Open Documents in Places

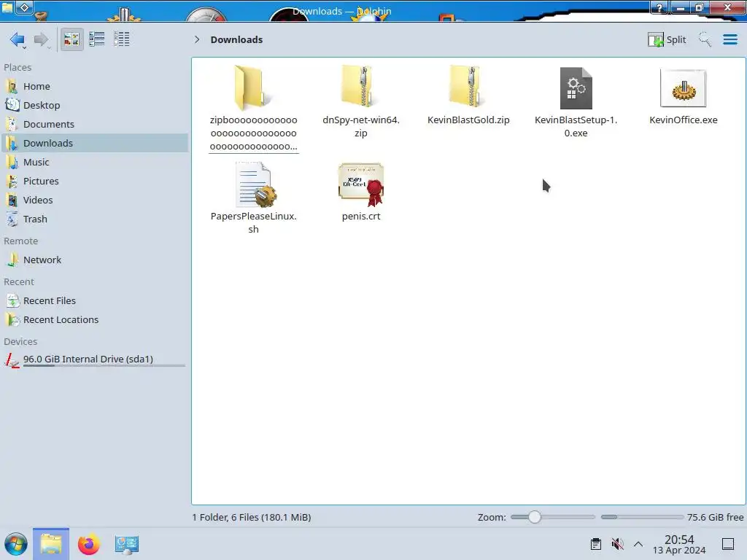coord(94,124)
